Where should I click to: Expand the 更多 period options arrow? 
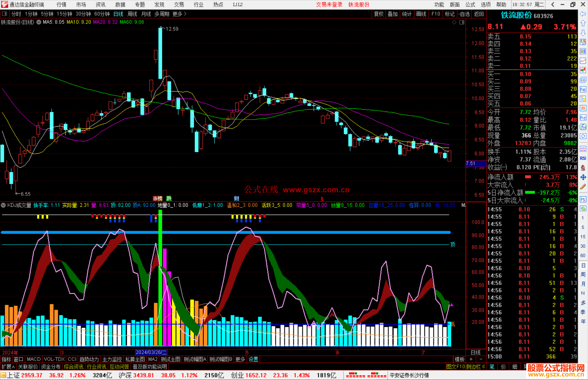click(x=185, y=14)
